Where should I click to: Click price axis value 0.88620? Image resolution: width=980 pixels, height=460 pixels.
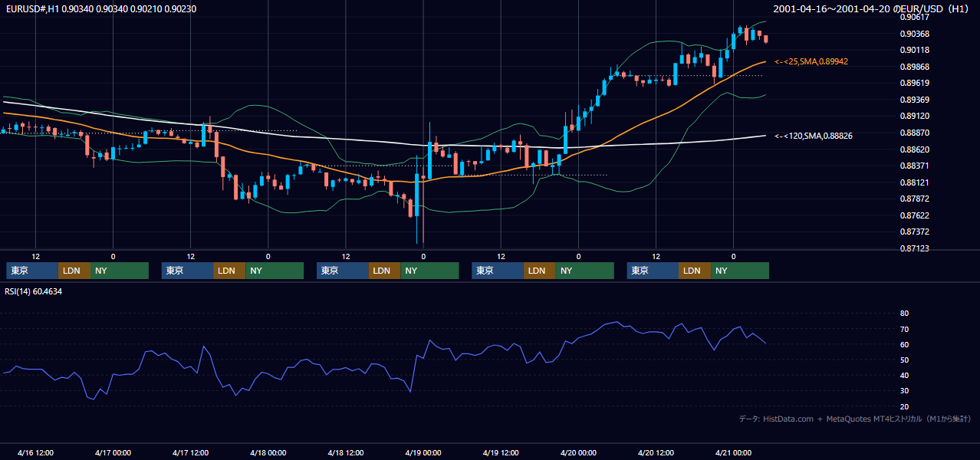point(914,149)
